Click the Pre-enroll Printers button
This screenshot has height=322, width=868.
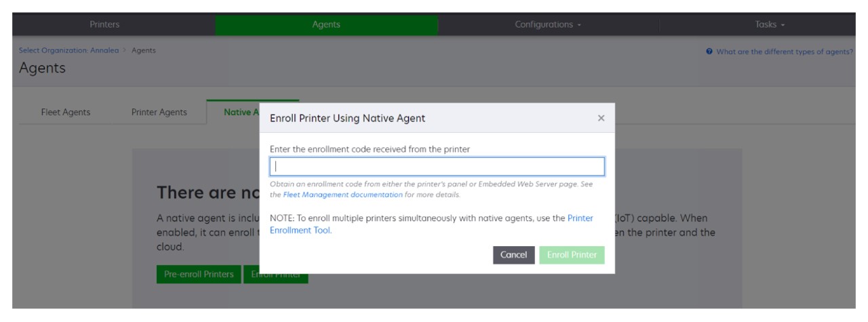(199, 274)
